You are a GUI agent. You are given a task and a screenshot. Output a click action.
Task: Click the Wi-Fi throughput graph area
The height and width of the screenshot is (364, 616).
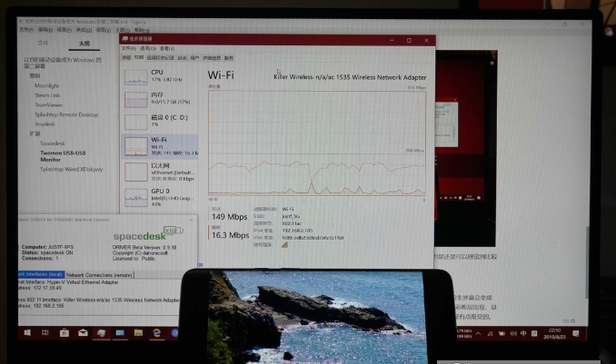317,143
